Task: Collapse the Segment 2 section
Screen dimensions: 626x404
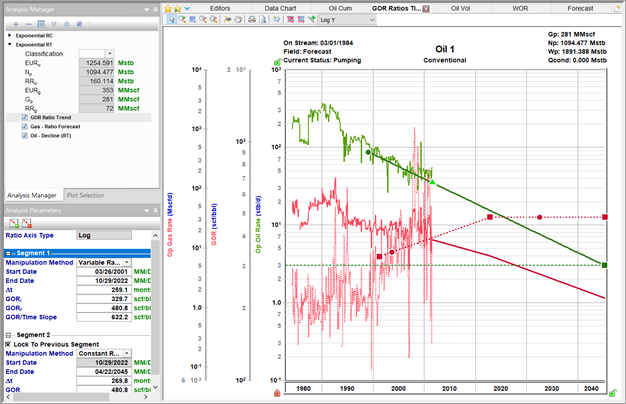Action: [x=8, y=335]
